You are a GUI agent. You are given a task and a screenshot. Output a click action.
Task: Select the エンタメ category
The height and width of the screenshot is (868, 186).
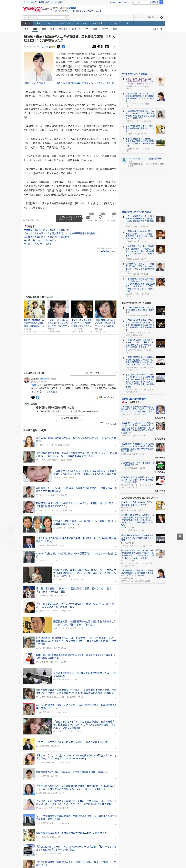(63, 29)
